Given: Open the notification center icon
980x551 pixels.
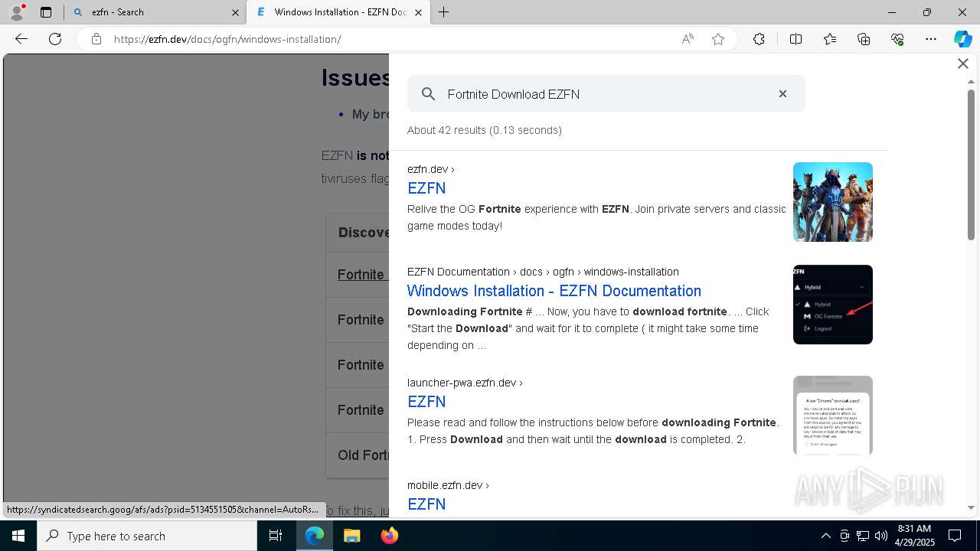Looking at the screenshot, I should tap(955, 536).
